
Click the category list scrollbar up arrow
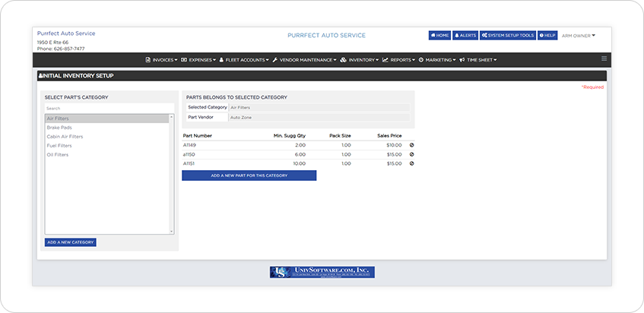coord(171,117)
